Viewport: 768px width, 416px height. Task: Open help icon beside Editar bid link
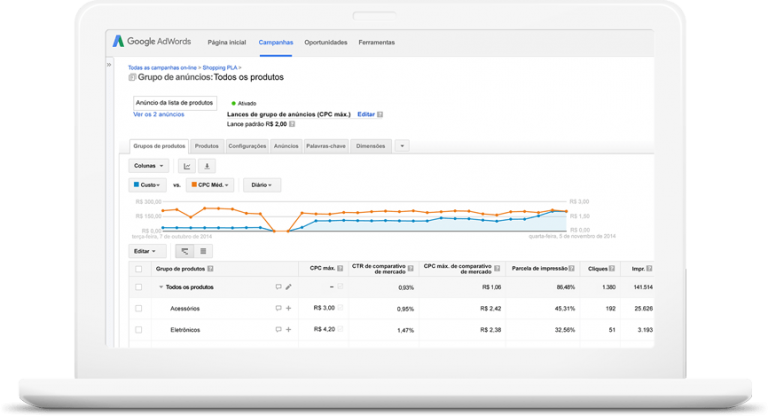[380, 115]
